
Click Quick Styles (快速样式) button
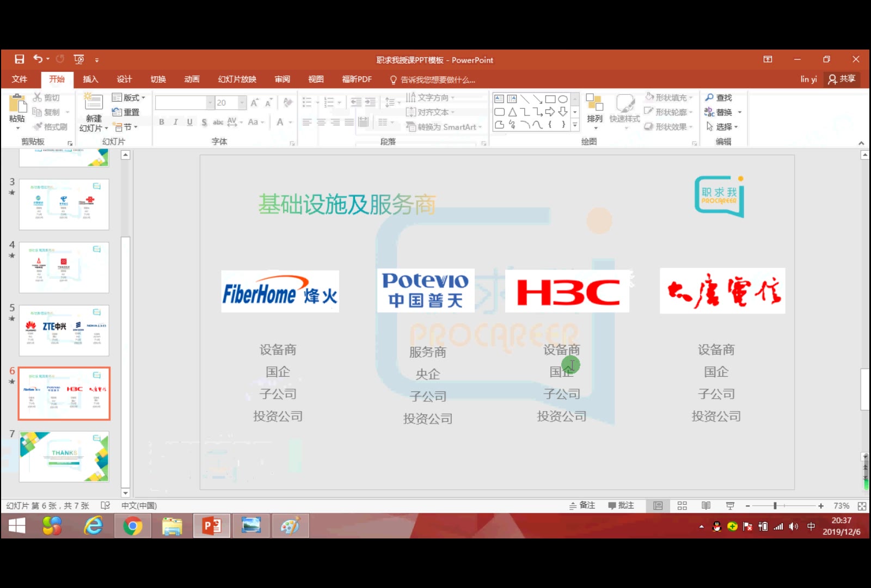coord(624,111)
